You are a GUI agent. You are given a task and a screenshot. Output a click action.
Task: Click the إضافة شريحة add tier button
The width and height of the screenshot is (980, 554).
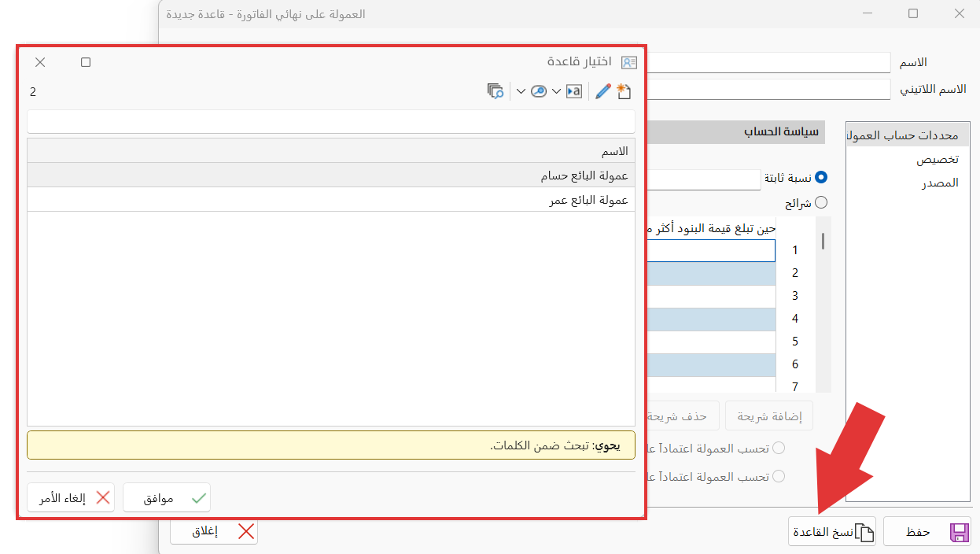tap(769, 415)
